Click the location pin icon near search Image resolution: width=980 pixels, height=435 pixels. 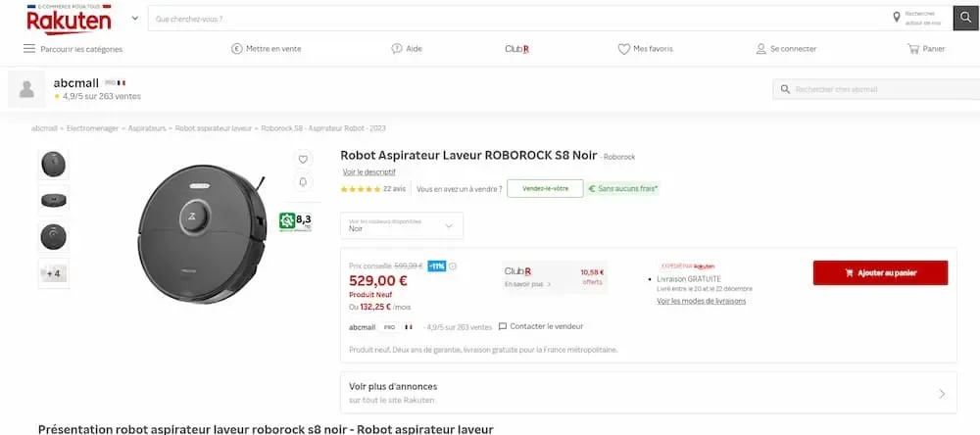(897, 19)
